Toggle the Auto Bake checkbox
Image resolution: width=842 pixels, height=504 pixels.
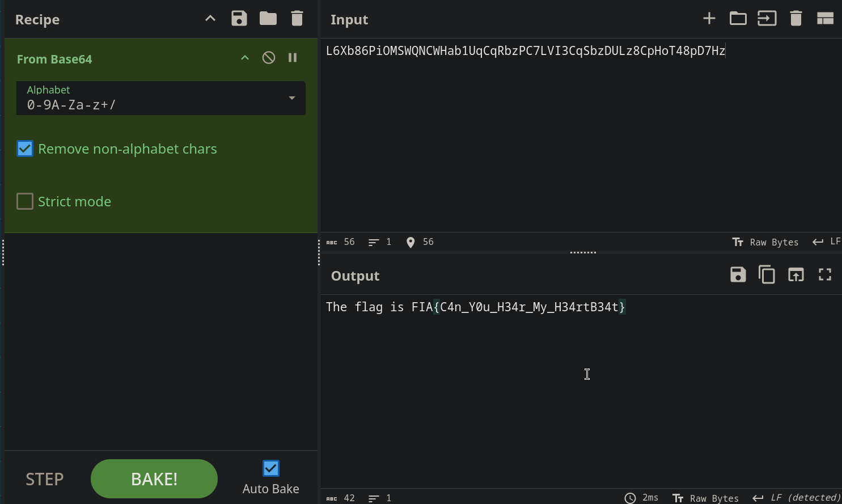(271, 468)
